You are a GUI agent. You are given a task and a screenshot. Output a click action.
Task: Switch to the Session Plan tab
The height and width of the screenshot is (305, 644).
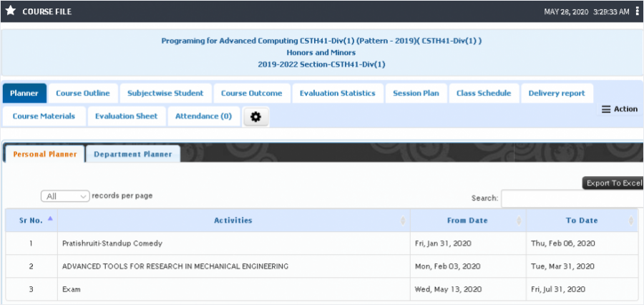click(x=416, y=93)
